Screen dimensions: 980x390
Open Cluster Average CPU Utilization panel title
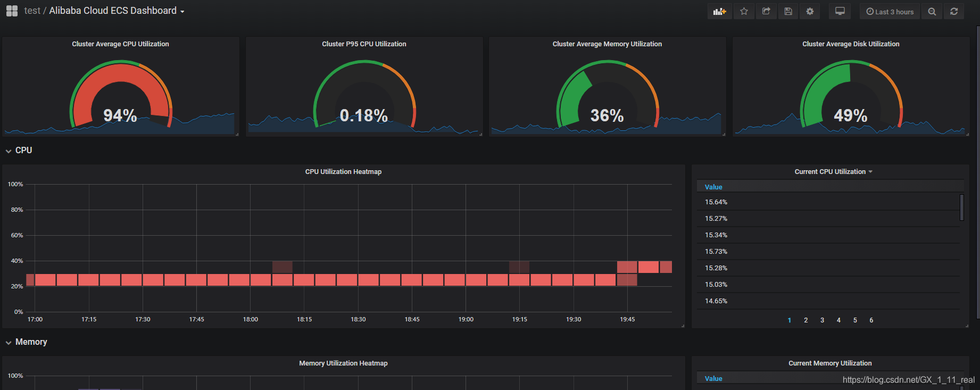tap(120, 44)
